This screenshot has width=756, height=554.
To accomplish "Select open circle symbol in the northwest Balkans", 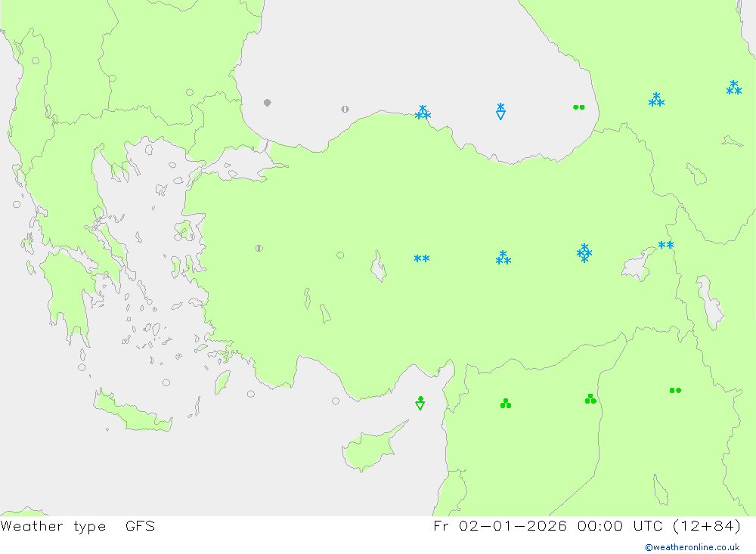I will click(36, 60).
